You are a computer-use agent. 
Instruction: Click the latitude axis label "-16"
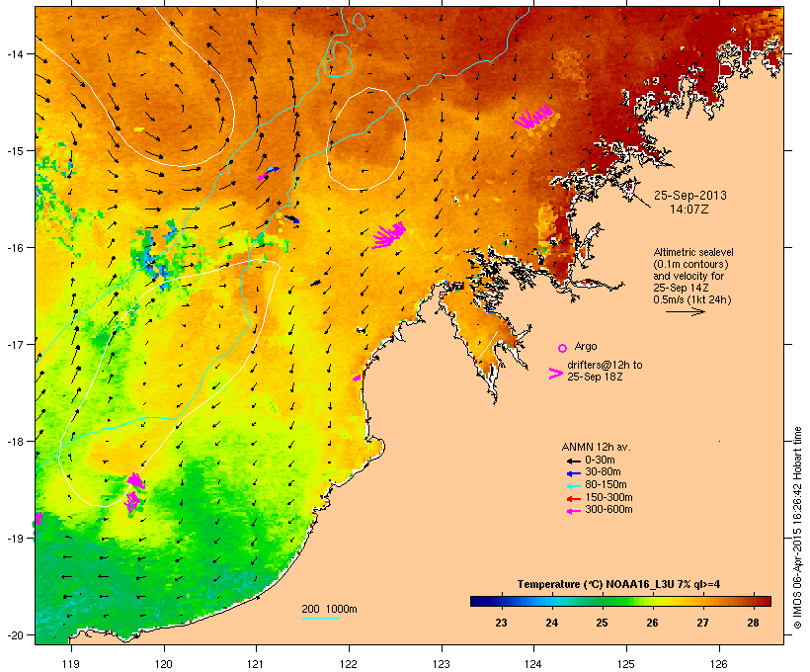(14, 248)
